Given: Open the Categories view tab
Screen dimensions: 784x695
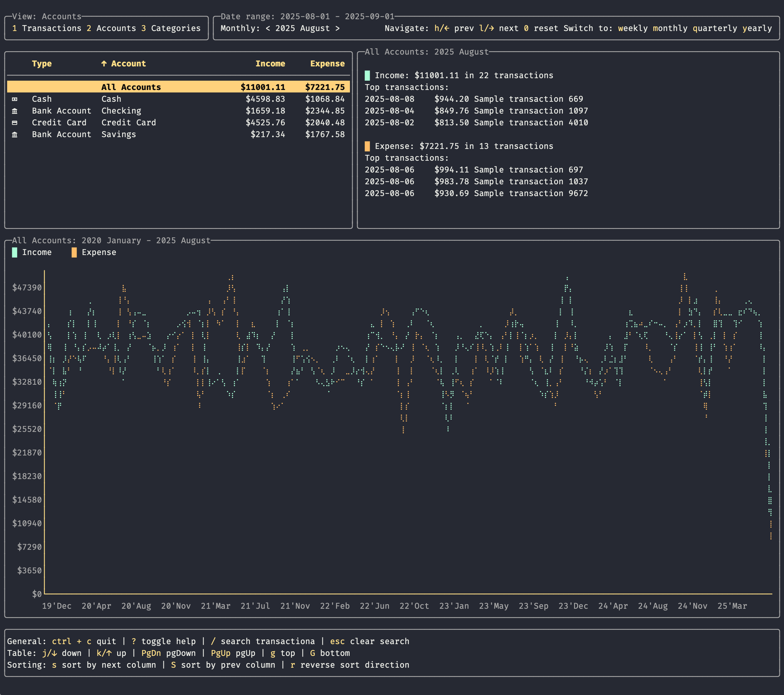Looking at the screenshot, I should (x=170, y=28).
